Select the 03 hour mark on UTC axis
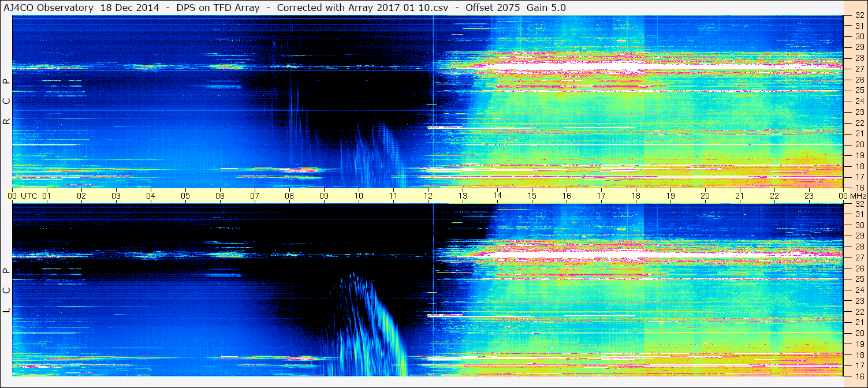 116,196
